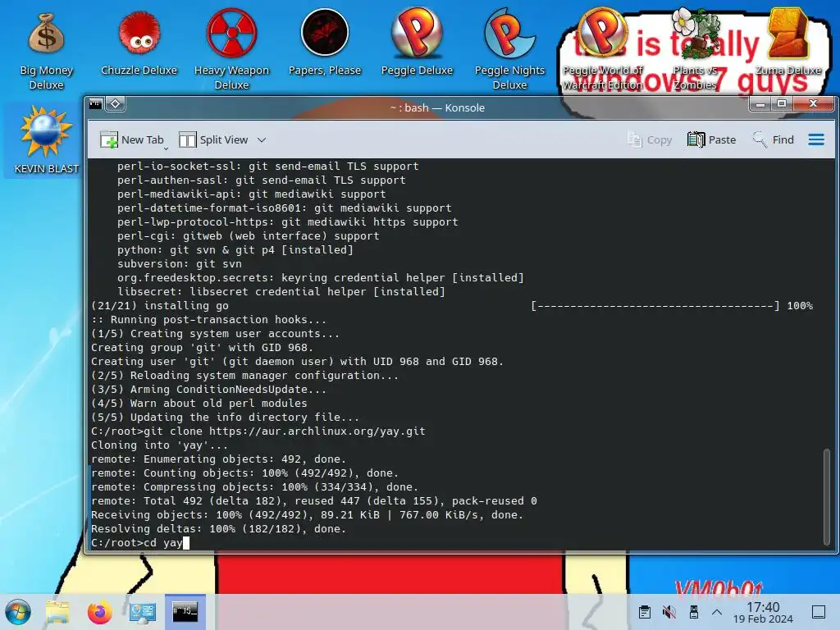Click the 'Cloning into 'yay'...' line
The image size is (840, 630).
click(159, 445)
